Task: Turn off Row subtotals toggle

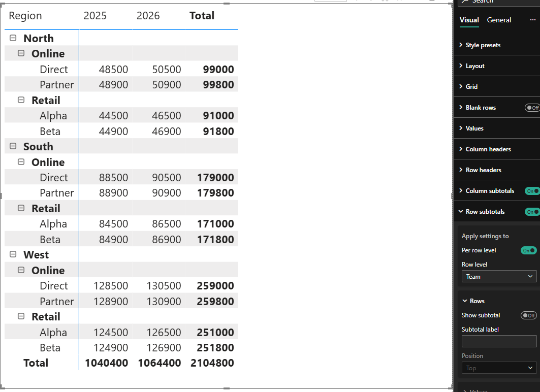Action: click(532, 212)
